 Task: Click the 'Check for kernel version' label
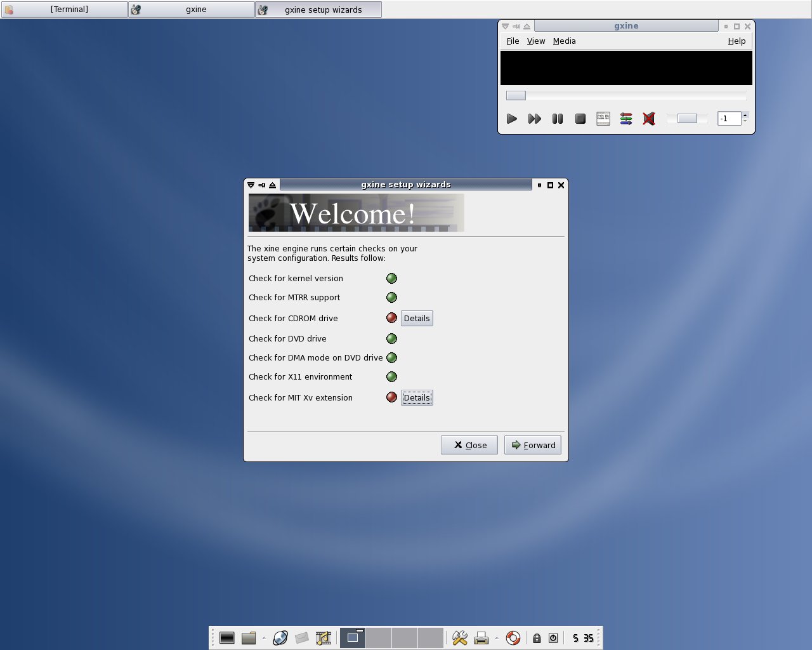(x=296, y=279)
